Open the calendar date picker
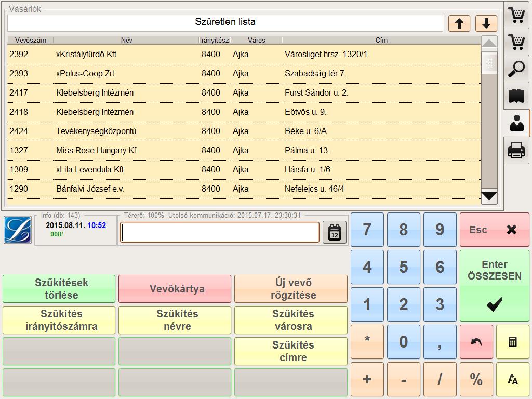532x399 pixels. [x=335, y=232]
